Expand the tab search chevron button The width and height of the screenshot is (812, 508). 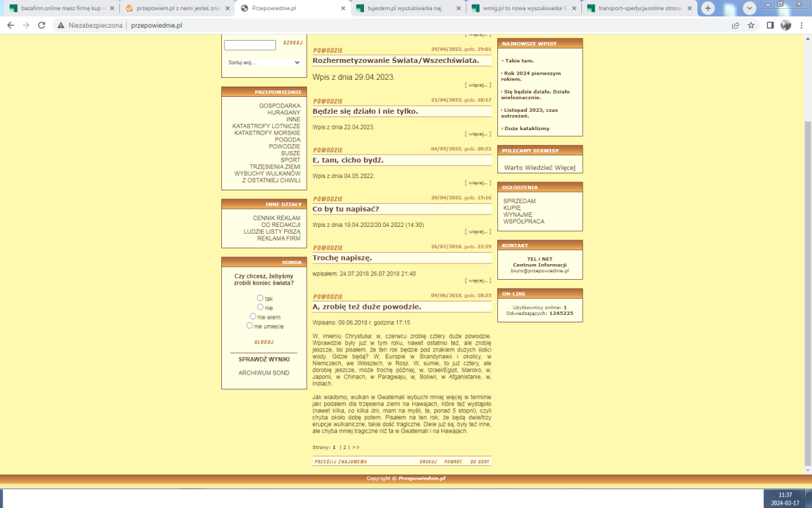[x=750, y=8]
